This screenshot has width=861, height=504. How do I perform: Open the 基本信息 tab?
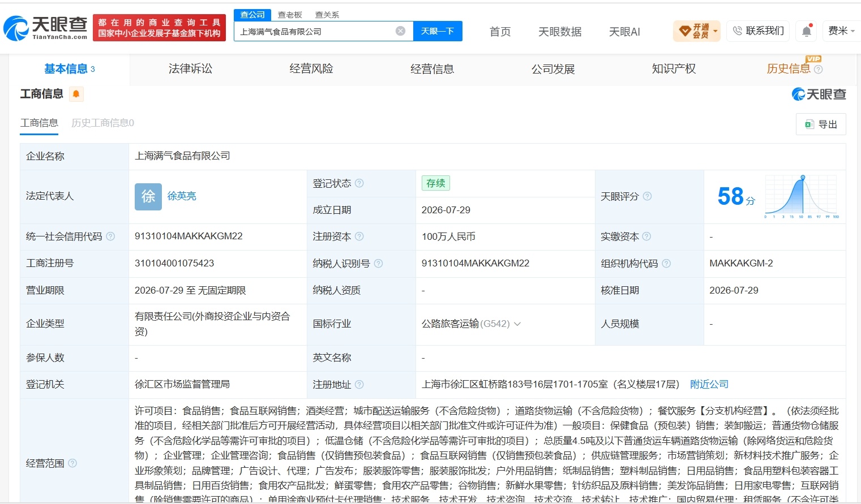point(69,69)
